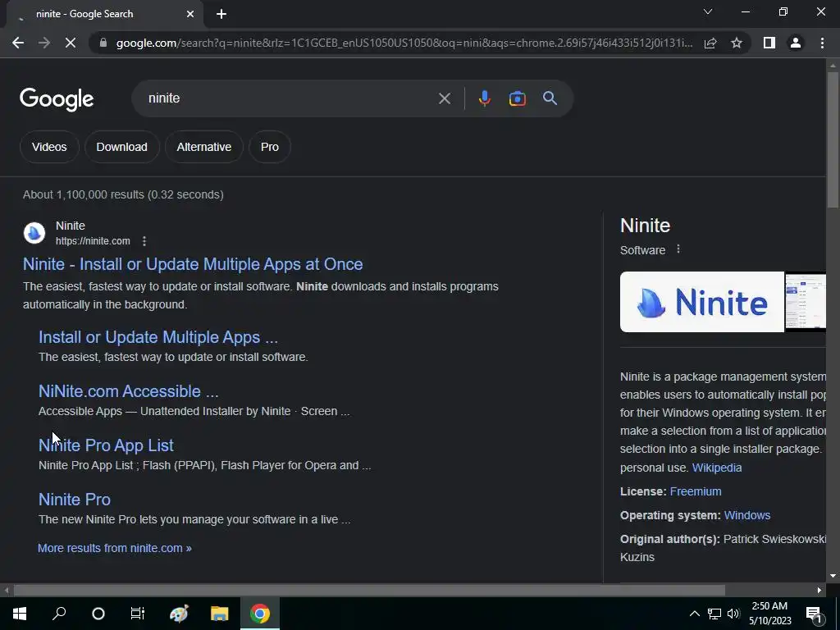Click the Freemium license link
The width and height of the screenshot is (840, 630).
click(x=696, y=491)
